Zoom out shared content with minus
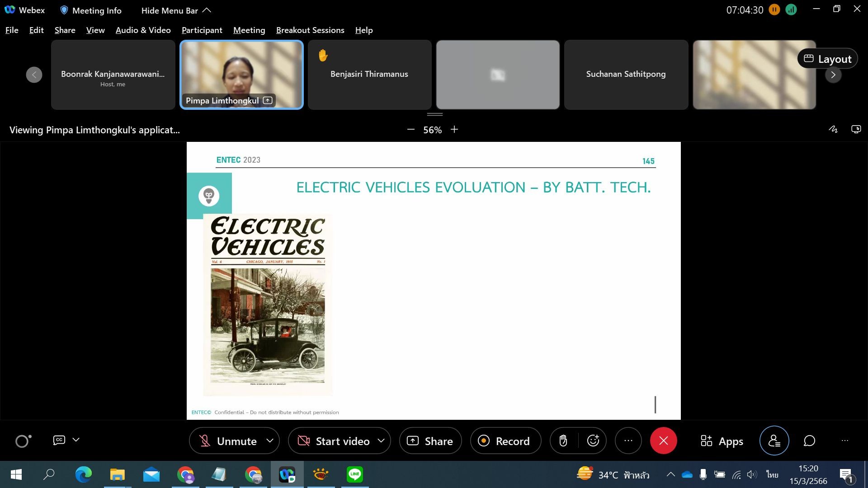The image size is (868, 488). pos(410,130)
